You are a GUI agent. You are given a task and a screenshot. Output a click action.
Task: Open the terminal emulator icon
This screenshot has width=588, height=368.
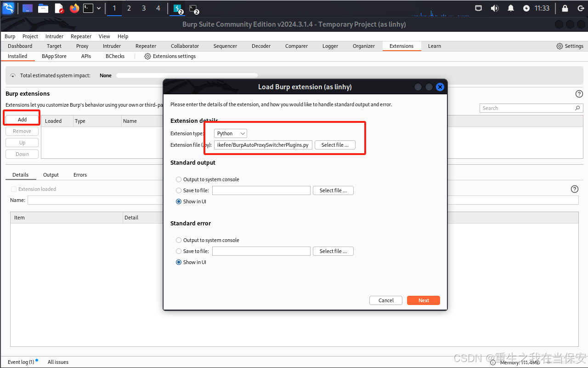[88, 8]
